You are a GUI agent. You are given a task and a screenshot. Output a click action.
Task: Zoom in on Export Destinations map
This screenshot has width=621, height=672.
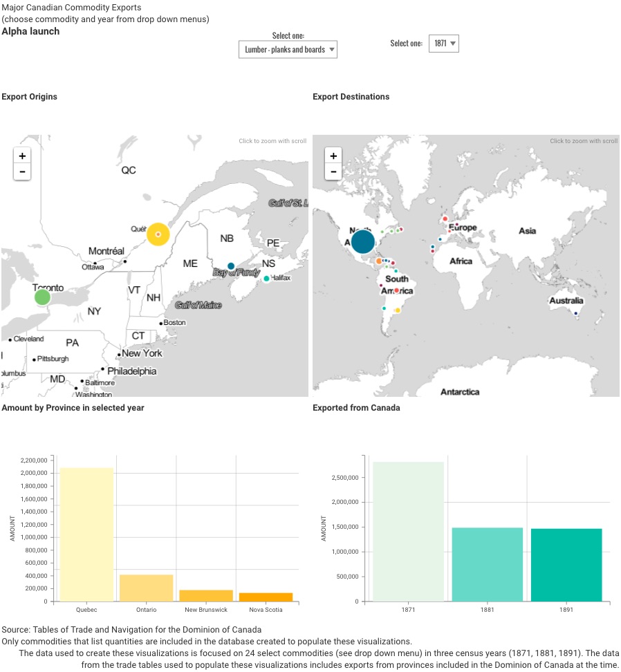point(333,156)
